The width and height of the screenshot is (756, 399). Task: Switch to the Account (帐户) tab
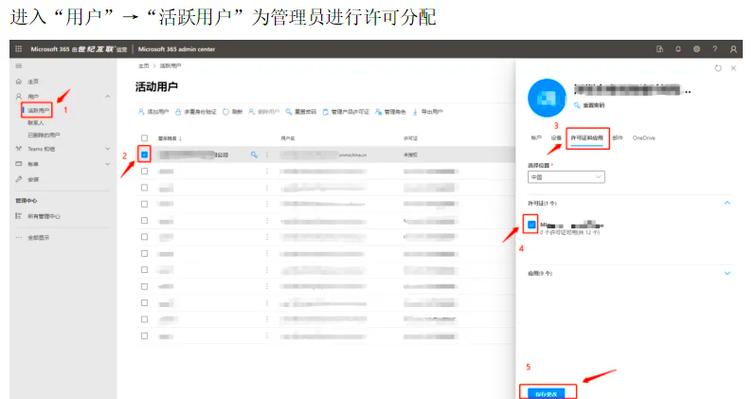tap(536, 138)
